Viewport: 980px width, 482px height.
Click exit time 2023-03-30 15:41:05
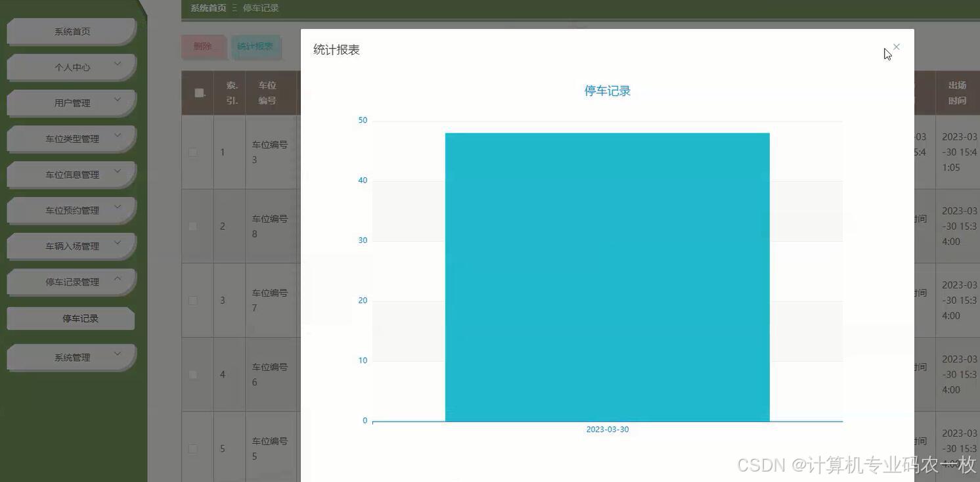[x=960, y=152]
